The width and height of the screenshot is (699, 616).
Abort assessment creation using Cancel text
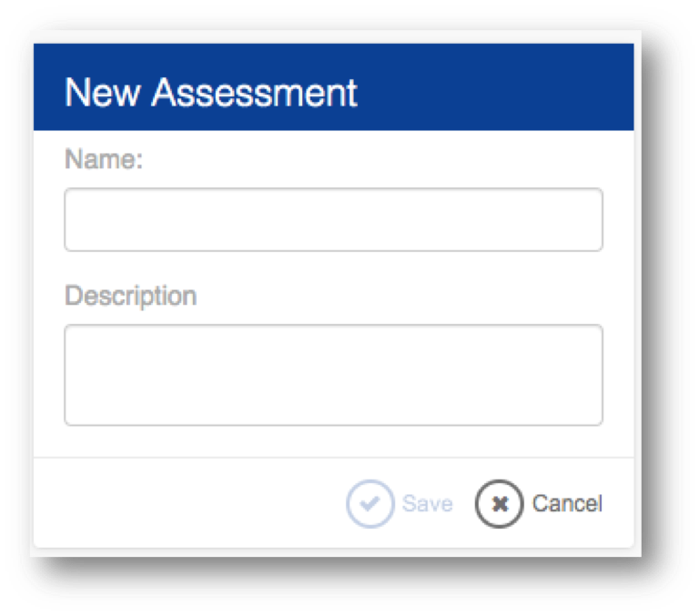point(567,504)
